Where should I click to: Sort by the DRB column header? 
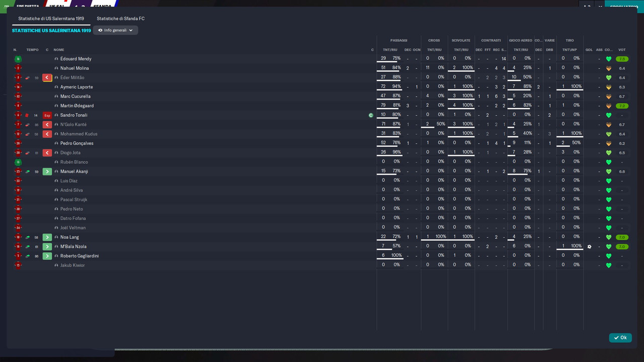[549, 50]
